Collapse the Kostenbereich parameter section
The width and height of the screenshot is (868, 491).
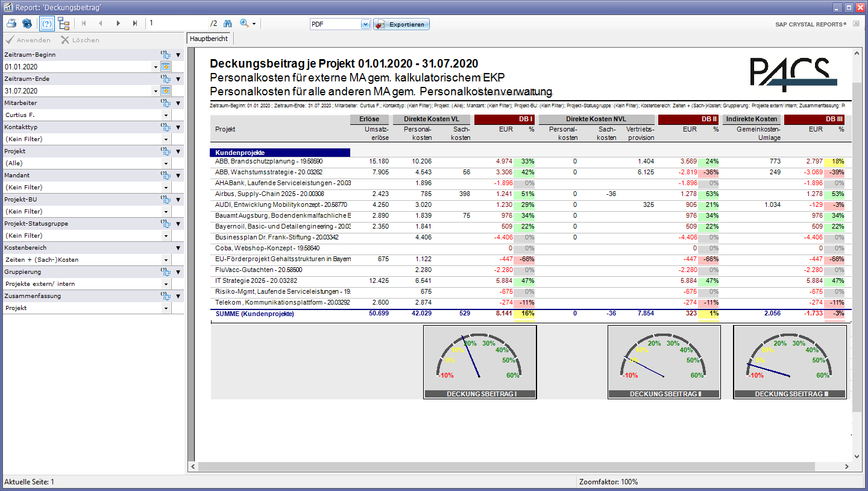178,248
